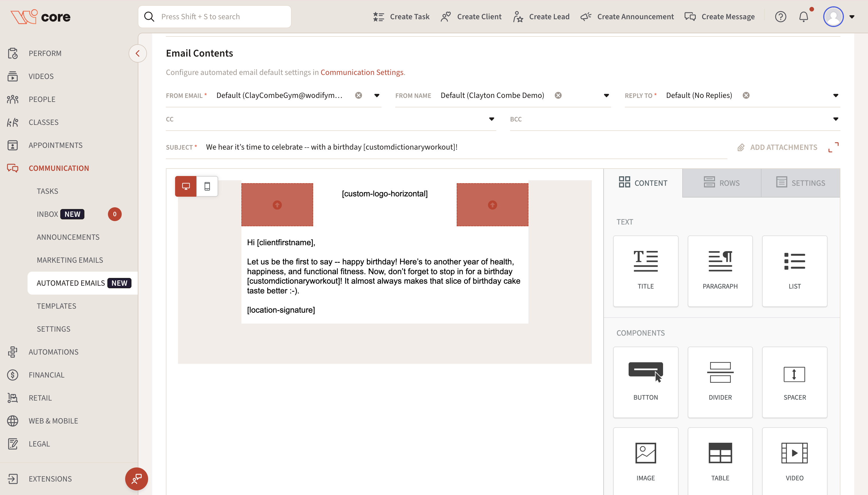Switch to desktop preview mode

pos(185,186)
